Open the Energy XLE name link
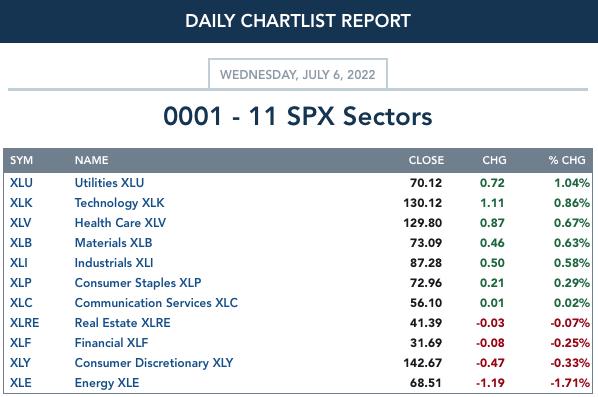Image resolution: width=598 pixels, height=397 pixels. [x=107, y=383]
